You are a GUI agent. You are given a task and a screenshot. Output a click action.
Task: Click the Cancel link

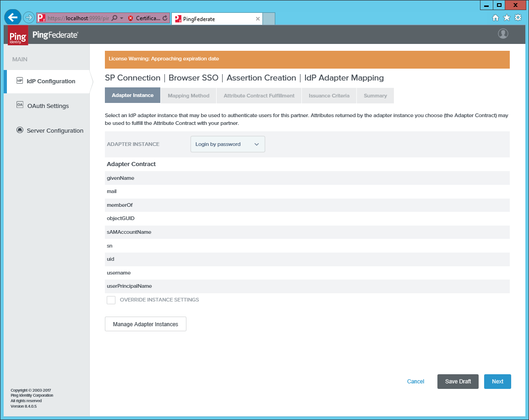[416, 382]
